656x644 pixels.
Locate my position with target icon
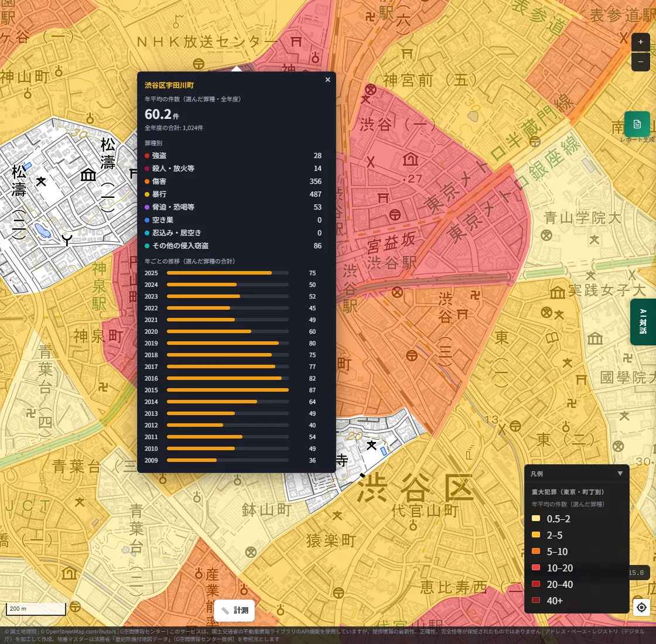click(x=641, y=607)
